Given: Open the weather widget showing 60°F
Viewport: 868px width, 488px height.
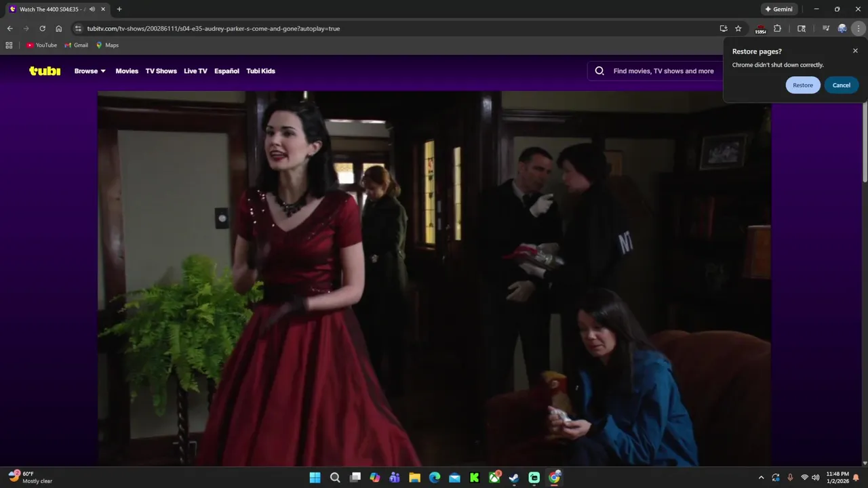Looking at the screenshot, I should pos(31,477).
